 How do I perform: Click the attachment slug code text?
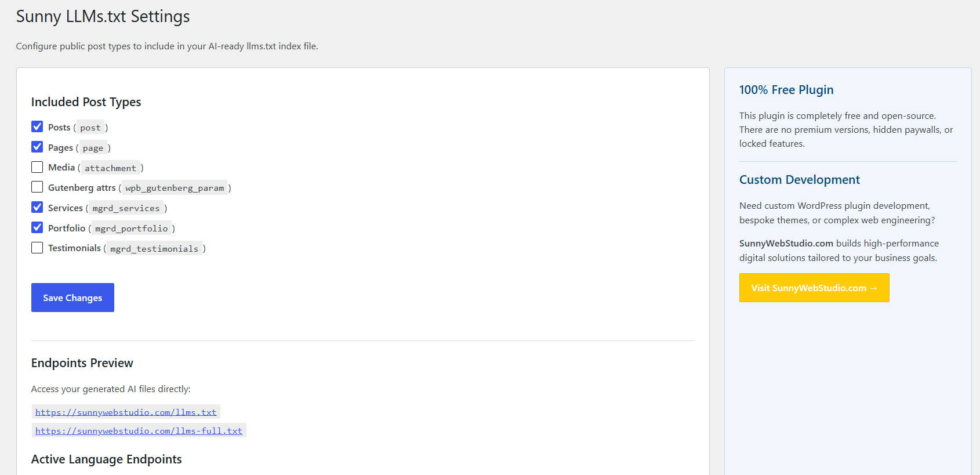tap(111, 168)
